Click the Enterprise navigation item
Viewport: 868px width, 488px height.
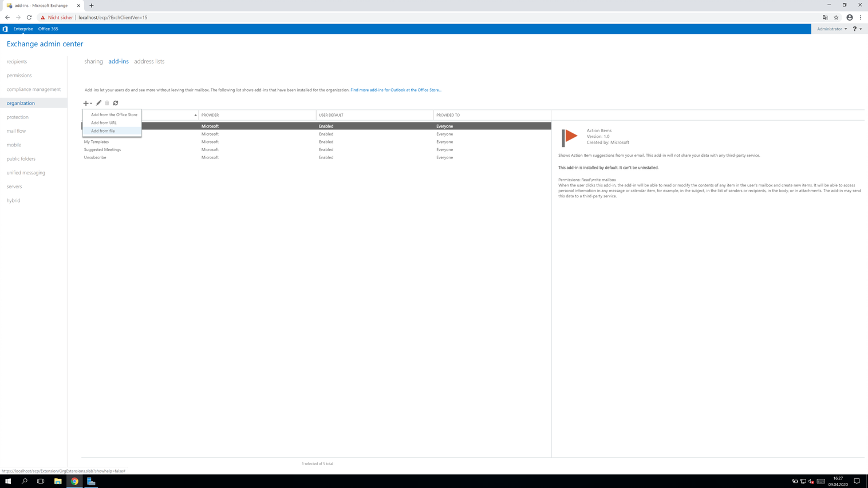coord(23,29)
